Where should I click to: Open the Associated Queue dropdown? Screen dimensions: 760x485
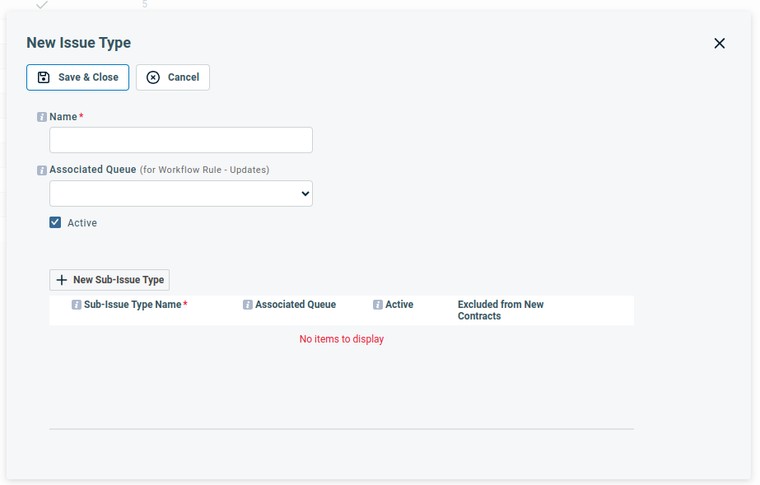pos(181,194)
